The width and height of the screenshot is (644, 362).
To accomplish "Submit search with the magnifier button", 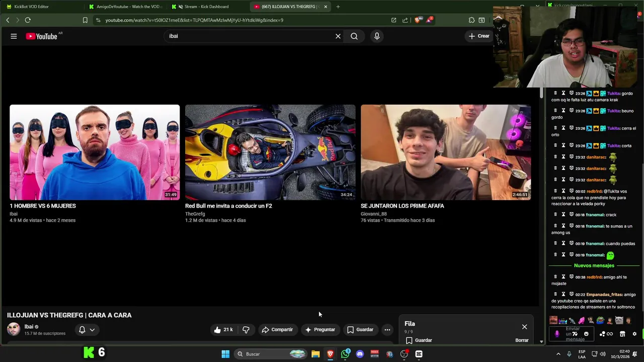I will (x=354, y=36).
